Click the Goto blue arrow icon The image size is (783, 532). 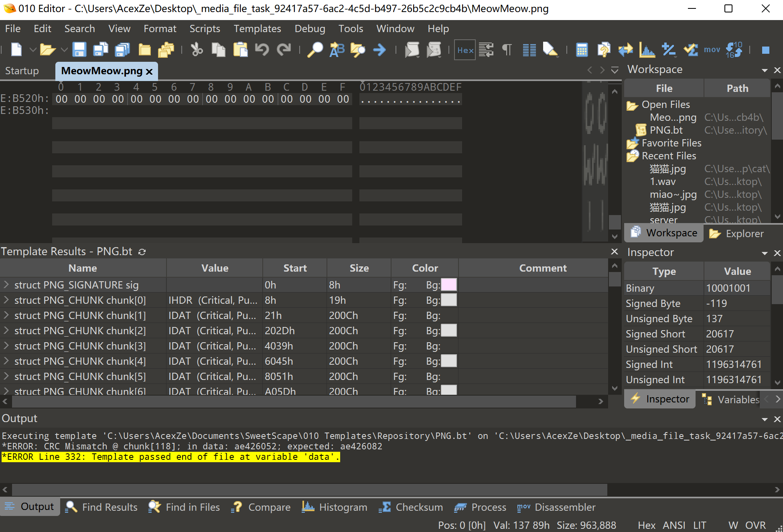pos(379,50)
